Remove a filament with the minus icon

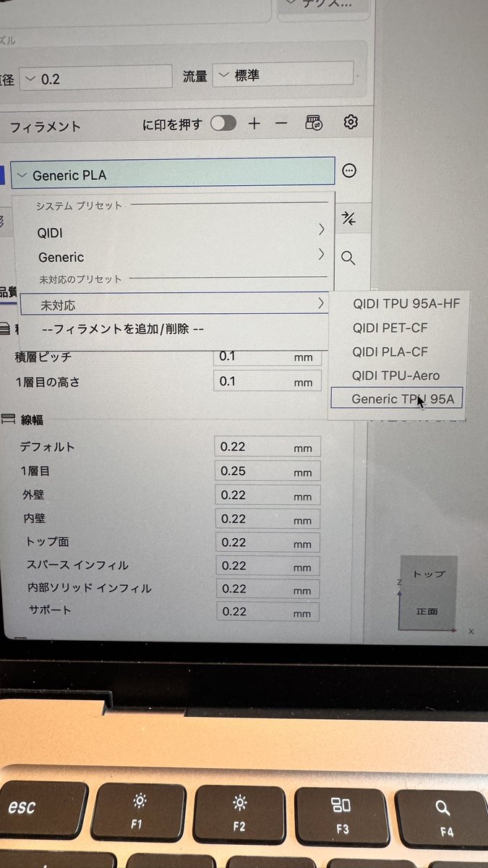pyautogui.click(x=281, y=124)
